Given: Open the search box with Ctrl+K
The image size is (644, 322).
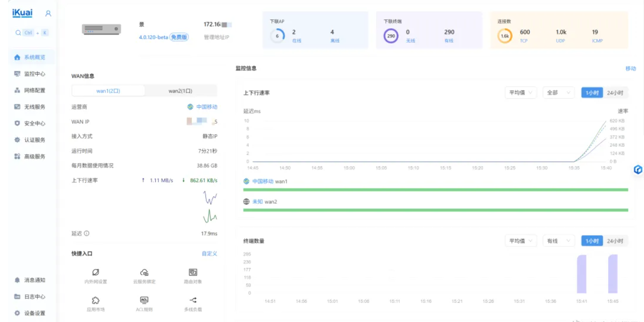Looking at the screenshot, I should 31,33.
